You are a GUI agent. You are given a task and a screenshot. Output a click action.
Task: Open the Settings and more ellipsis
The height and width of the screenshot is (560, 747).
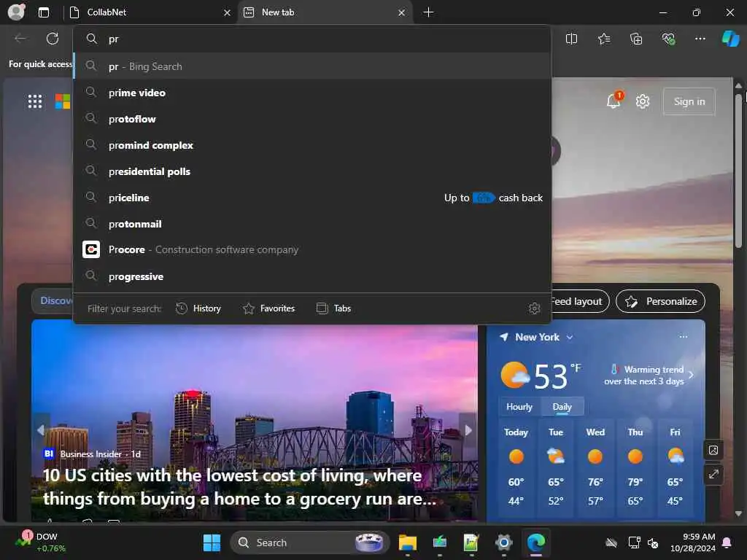(700, 39)
